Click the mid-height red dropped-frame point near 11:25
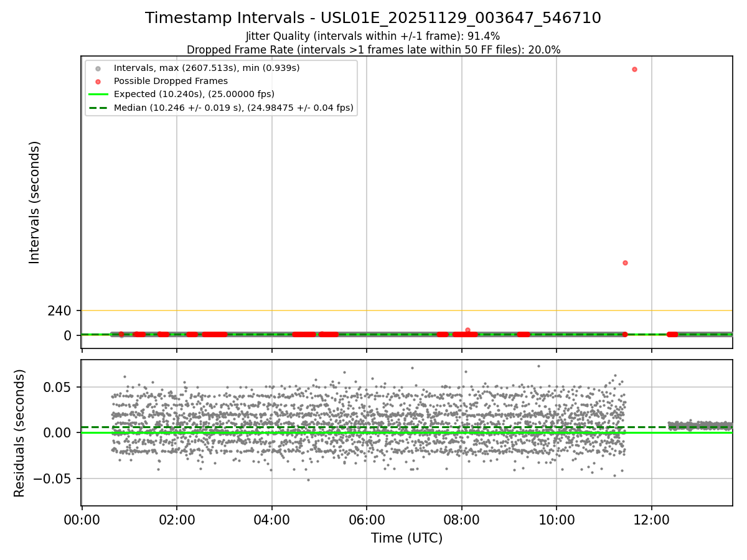Viewport: 747px width, 560px height. pos(625,263)
